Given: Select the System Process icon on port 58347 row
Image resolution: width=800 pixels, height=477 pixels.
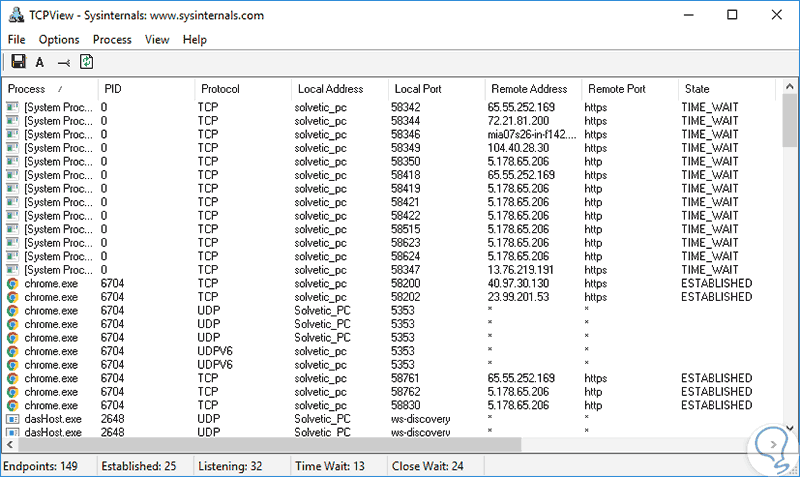Looking at the screenshot, I should click(x=12, y=269).
